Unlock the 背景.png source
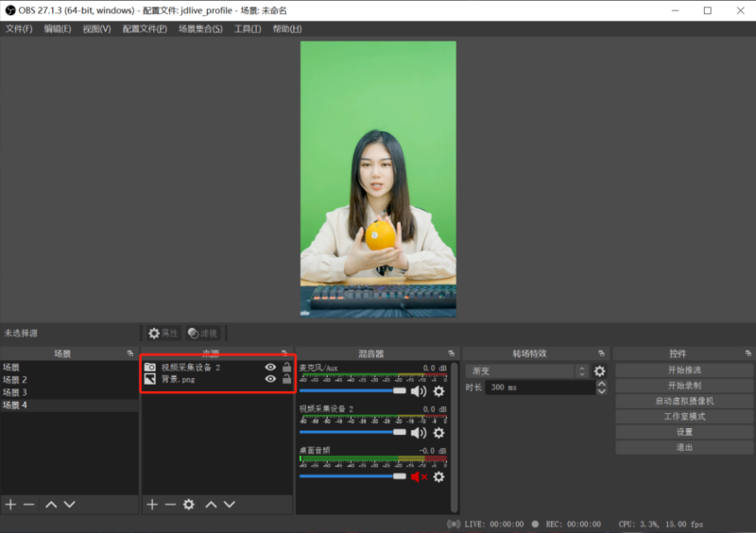Screen dimensions: 756x533 click(286, 379)
